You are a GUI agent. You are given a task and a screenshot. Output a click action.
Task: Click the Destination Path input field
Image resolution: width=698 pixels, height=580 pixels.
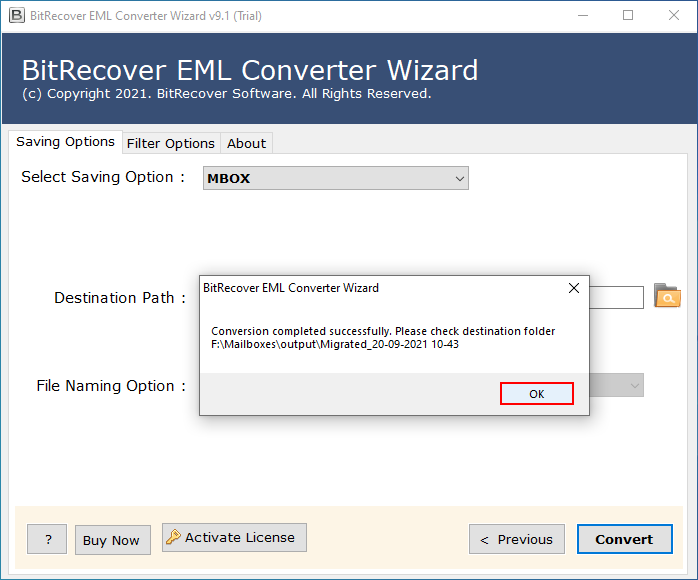617,297
